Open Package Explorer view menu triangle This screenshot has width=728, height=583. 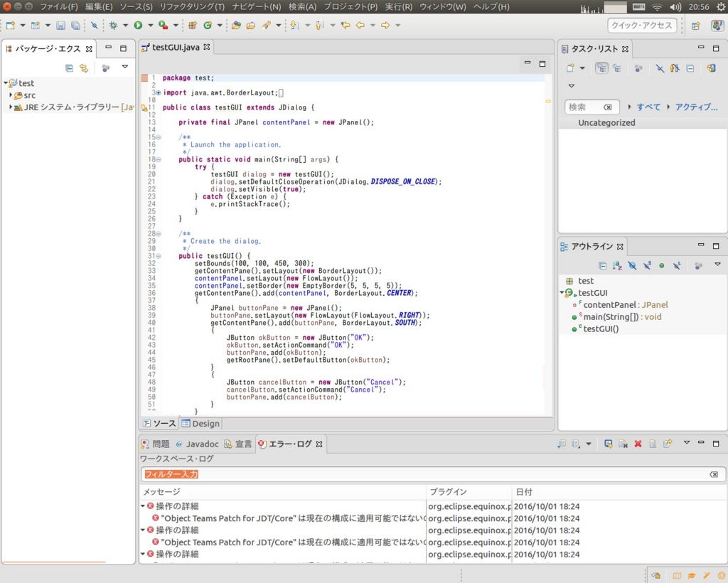[x=125, y=67]
